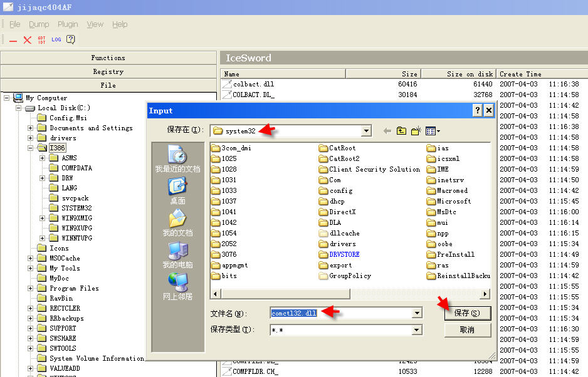
Task: Open the view menu icon in dialog
Action: tap(433, 131)
